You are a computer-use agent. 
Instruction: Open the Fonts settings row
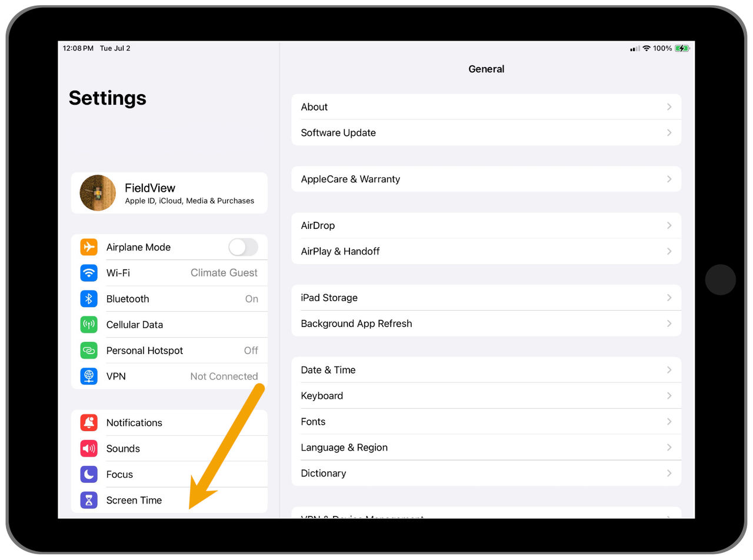pyautogui.click(x=487, y=422)
